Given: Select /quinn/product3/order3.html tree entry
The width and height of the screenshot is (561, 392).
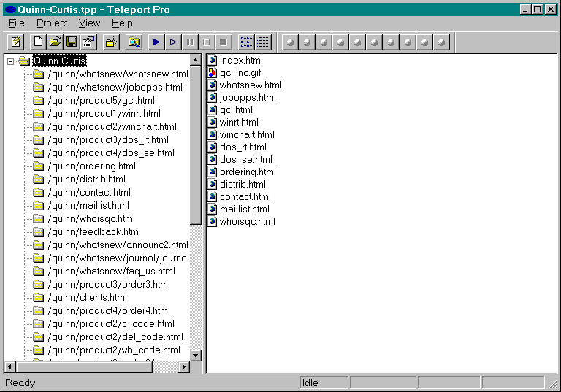Looking at the screenshot, I should tap(109, 285).
